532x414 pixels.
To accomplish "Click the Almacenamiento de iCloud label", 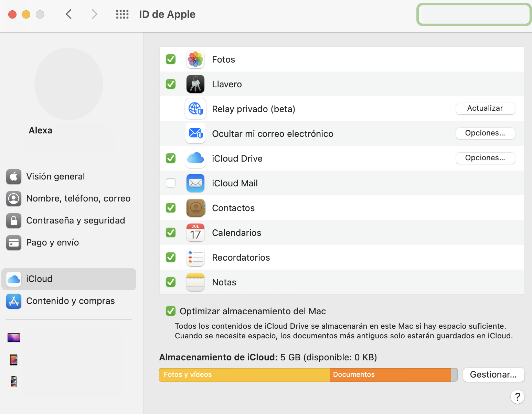I will (218, 358).
